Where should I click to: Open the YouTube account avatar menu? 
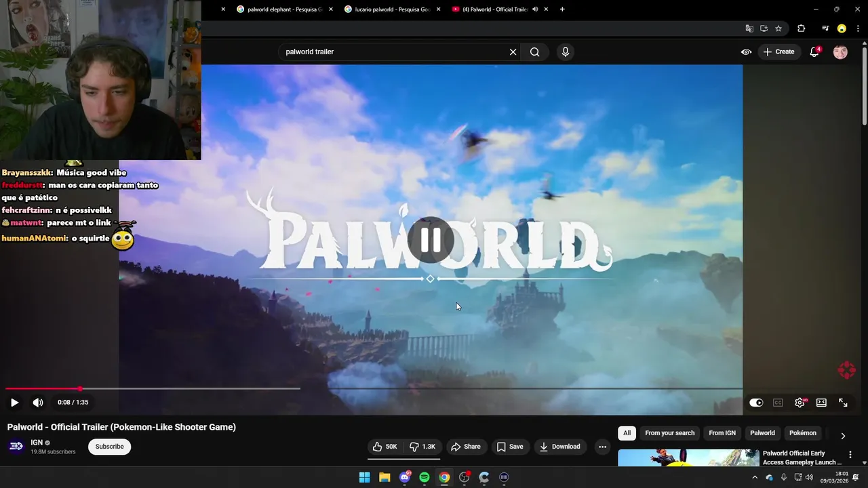[840, 52]
